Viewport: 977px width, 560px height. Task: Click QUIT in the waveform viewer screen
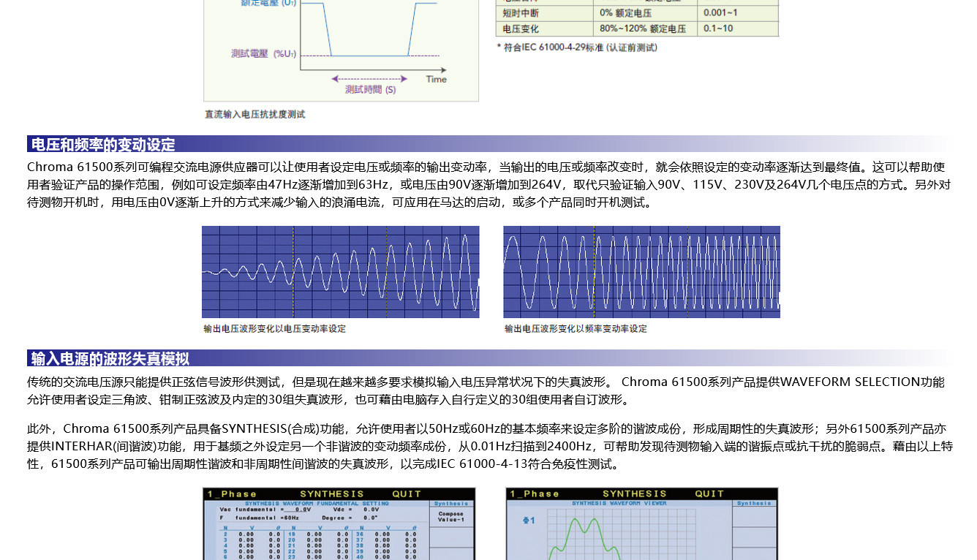(709, 494)
